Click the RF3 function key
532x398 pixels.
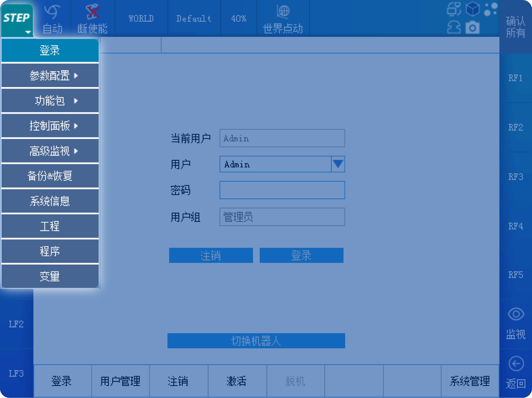(x=516, y=177)
